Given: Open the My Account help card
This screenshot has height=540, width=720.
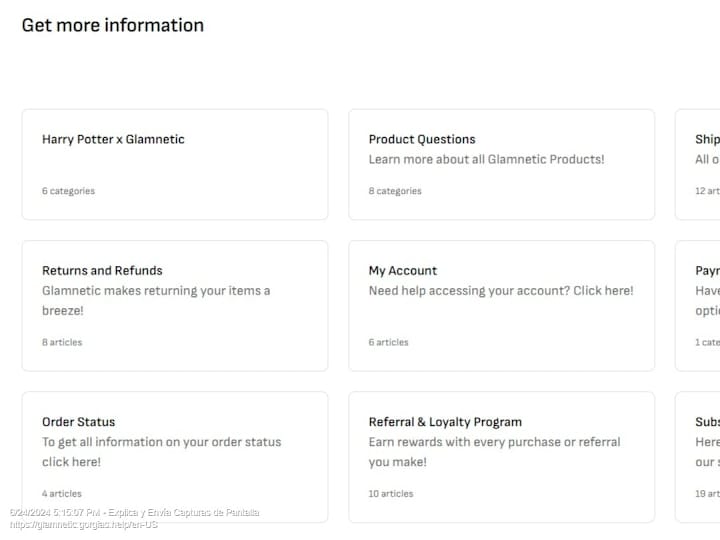Looking at the screenshot, I should click(501, 306).
